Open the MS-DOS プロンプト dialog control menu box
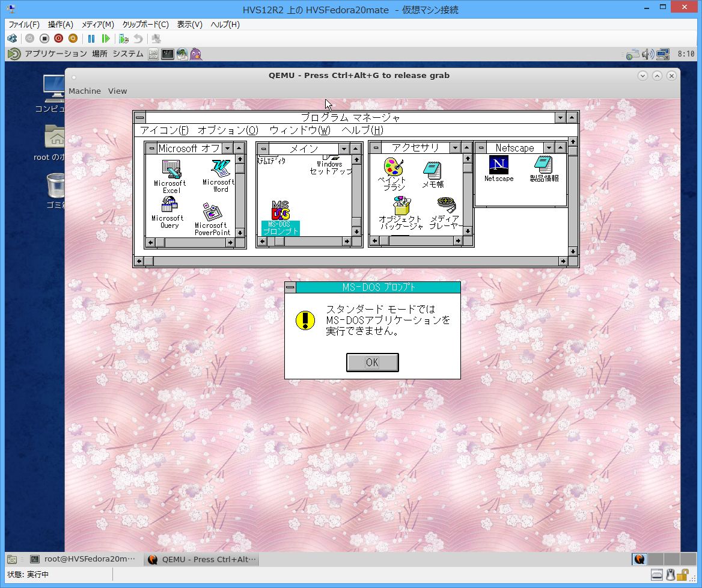The width and height of the screenshot is (702, 588). (290, 287)
